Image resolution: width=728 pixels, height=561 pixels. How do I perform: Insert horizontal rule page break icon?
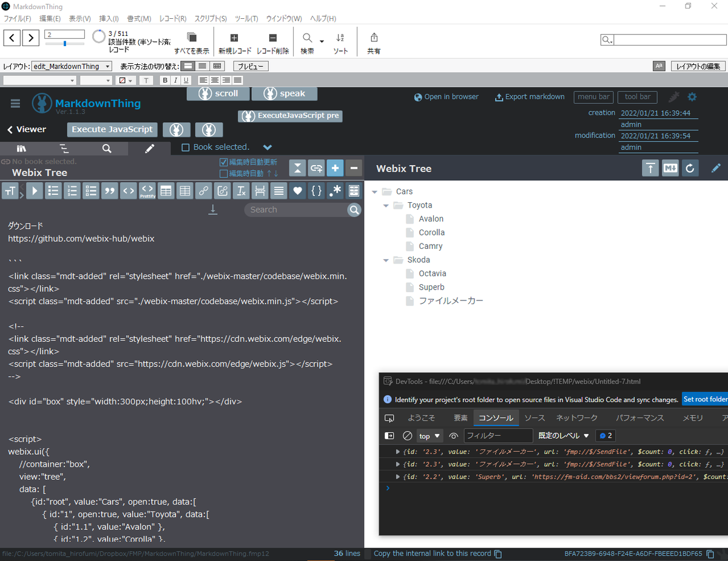[260, 191]
